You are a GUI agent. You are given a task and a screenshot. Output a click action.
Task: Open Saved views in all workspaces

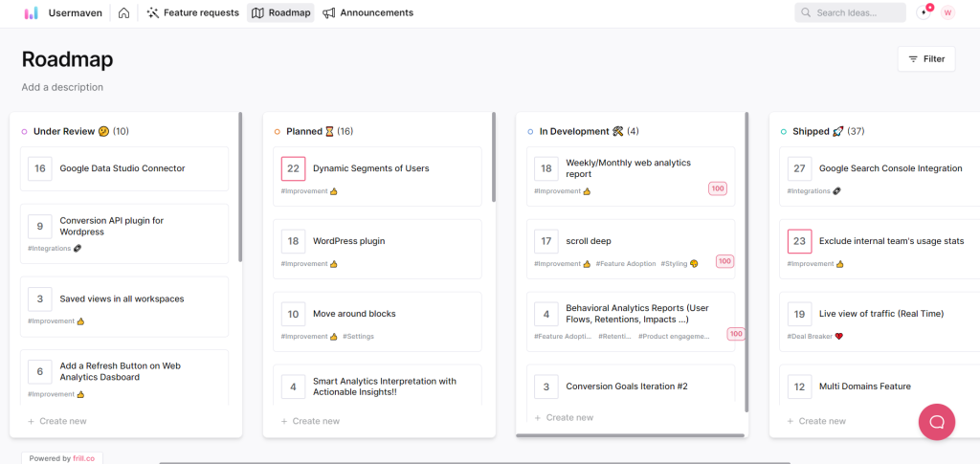(122, 299)
